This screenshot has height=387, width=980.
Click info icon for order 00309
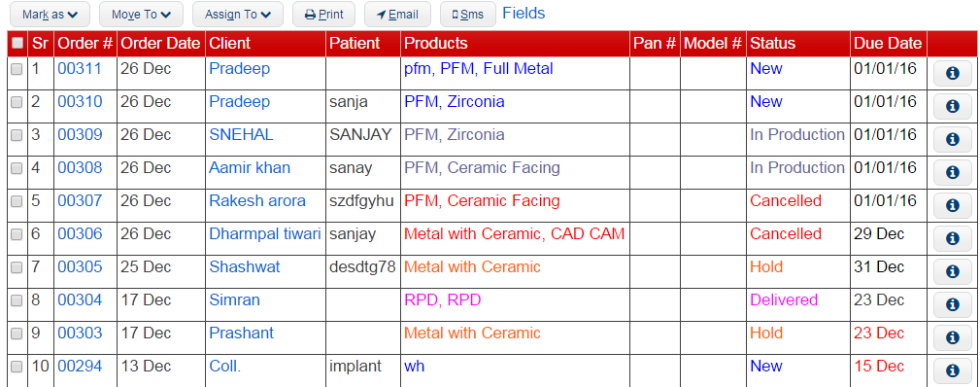(953, 139)
